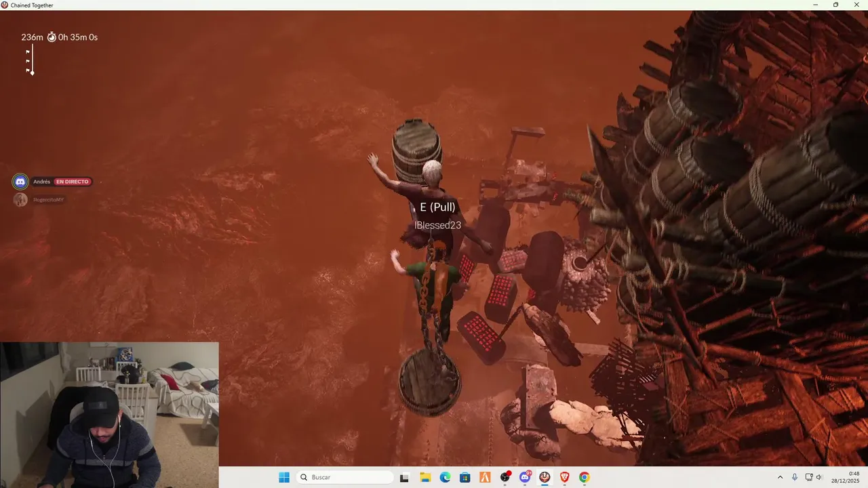Open Microsoft Store from the taskbar
Image resolution: width=868 pixels, height=488 pixels.
(465, 477)
